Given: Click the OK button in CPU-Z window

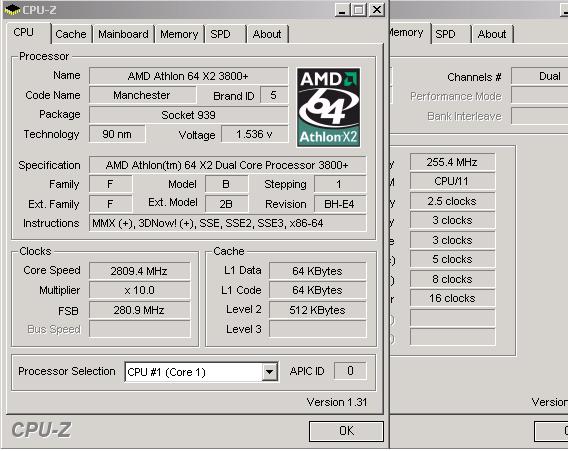Looking at the screenshot, I should pyautogui.click(x=346, y=431).
